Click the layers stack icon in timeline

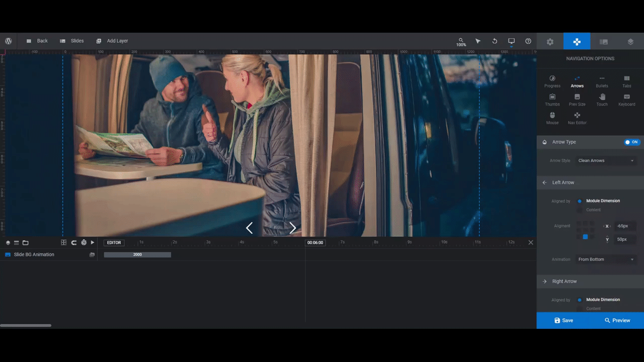click(x=8, y=242)
